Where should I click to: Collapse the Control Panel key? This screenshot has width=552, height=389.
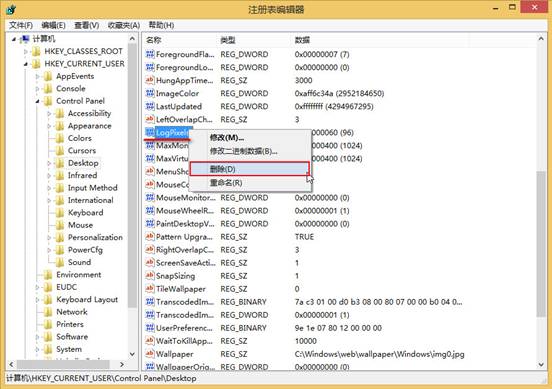click(37, 101)
